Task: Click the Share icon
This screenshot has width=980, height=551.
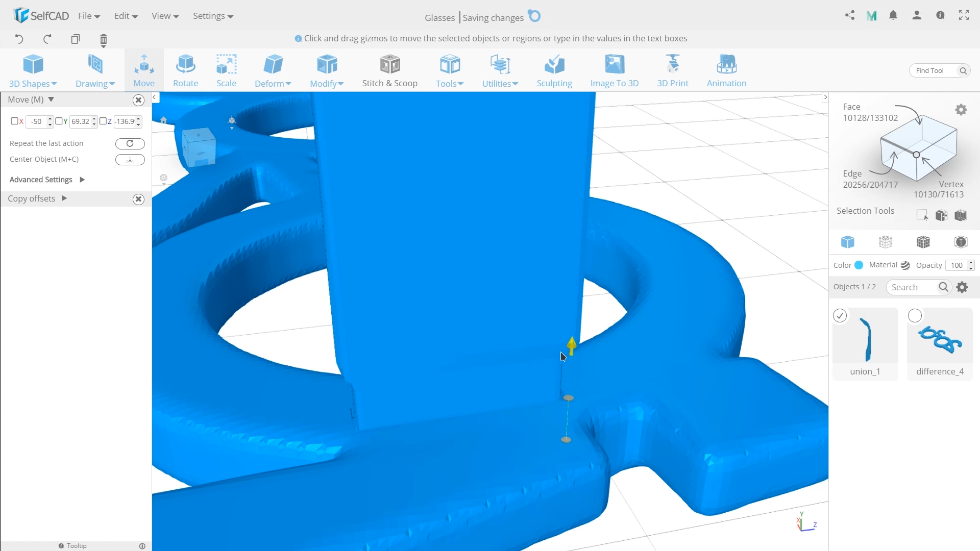Action: point(850,15)
